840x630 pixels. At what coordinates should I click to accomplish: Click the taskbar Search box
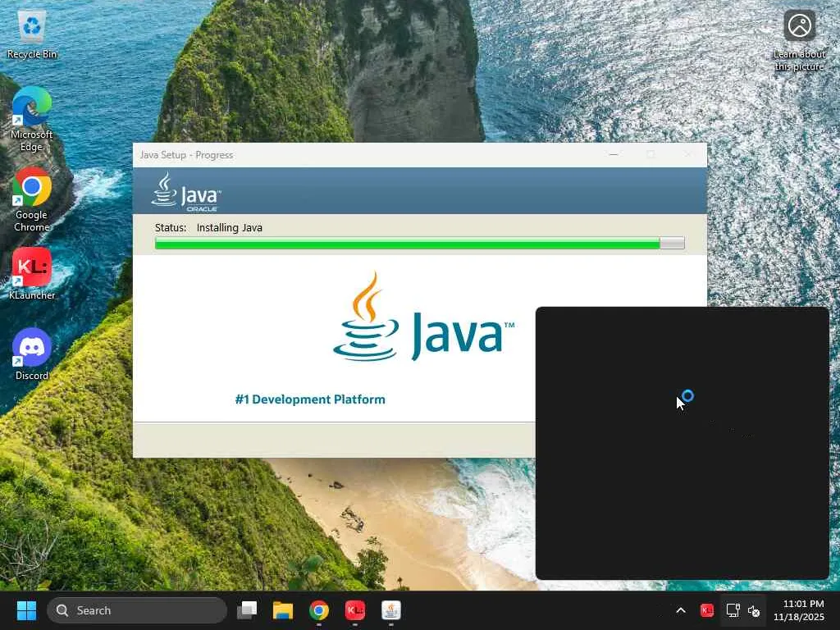point(137,610)
